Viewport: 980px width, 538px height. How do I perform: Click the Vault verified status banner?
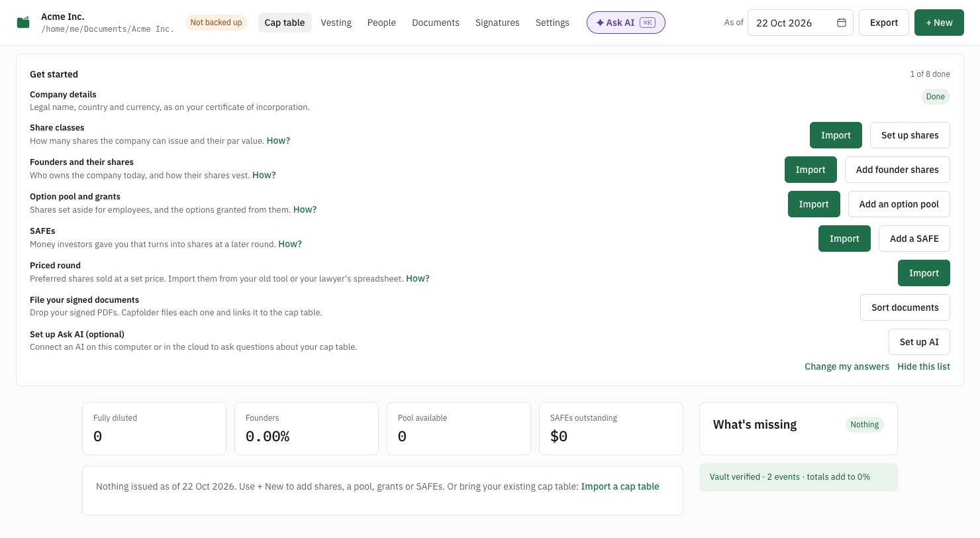coord(799,477)
